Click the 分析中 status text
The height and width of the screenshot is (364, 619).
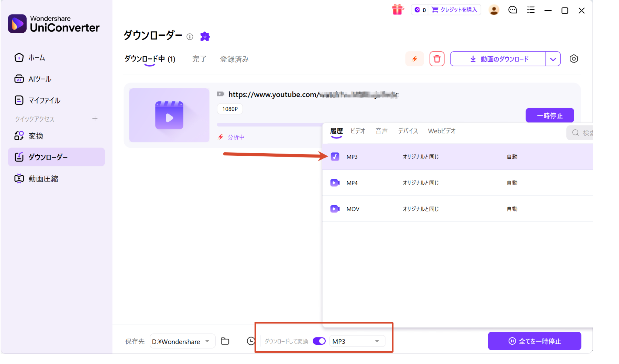236,137
